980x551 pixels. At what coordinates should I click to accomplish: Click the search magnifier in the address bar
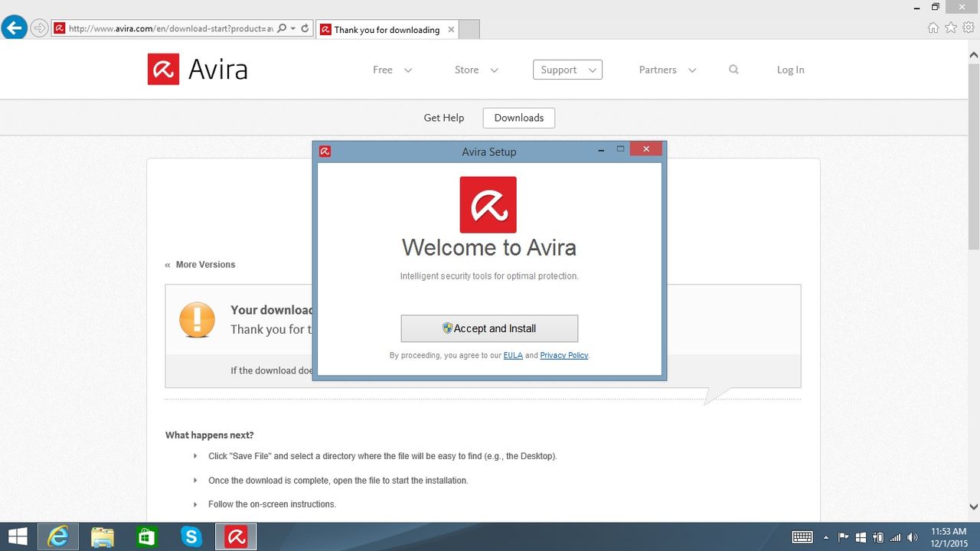282,29
